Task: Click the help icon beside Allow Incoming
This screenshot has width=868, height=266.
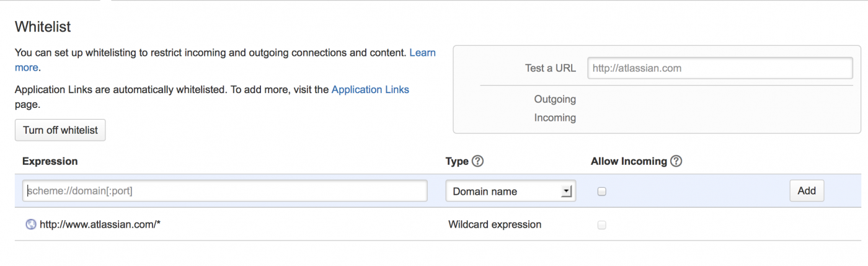Action: (676, 161)
